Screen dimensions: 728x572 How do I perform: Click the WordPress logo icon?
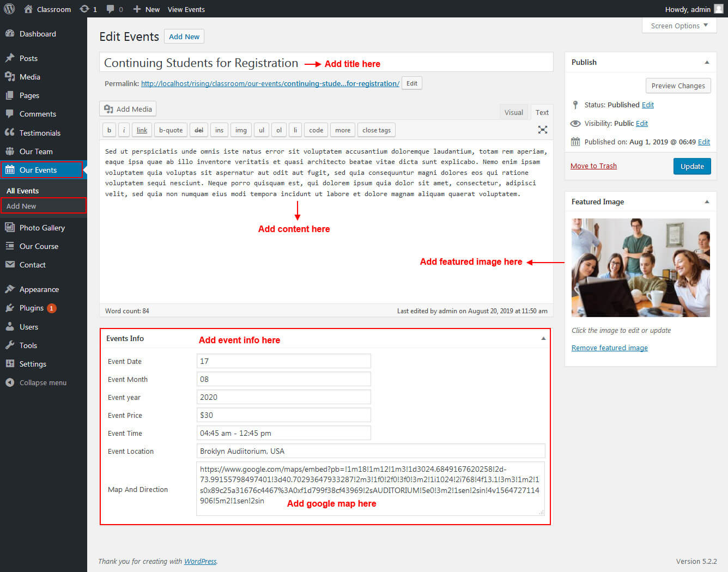click(9, 9)
